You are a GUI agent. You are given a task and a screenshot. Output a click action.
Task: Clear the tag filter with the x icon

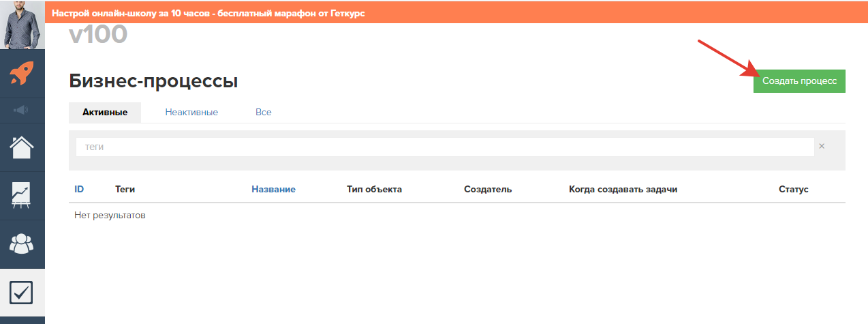tap(822, 146)
